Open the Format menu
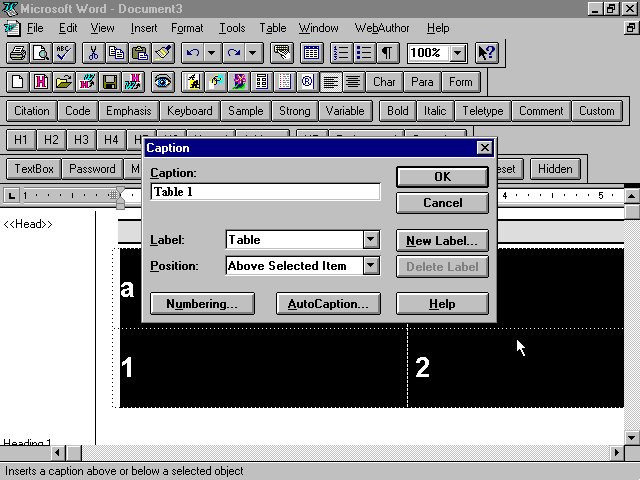Screen dimensions: 640x480 [x=187, y=28]
